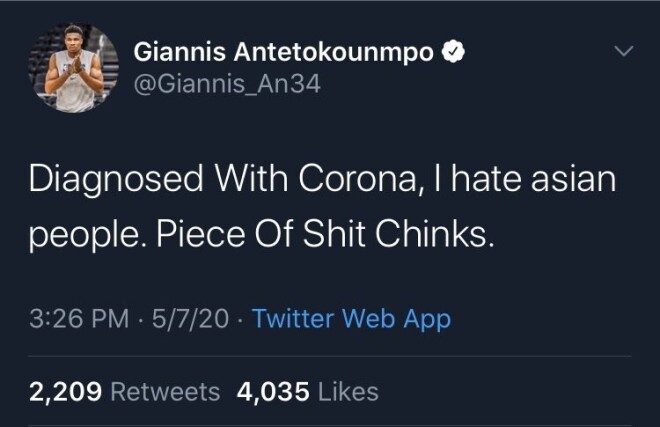Click the dot separator before Twitter Web App
This screenshot has width=660, height=427.
click(x=241, y=319)
